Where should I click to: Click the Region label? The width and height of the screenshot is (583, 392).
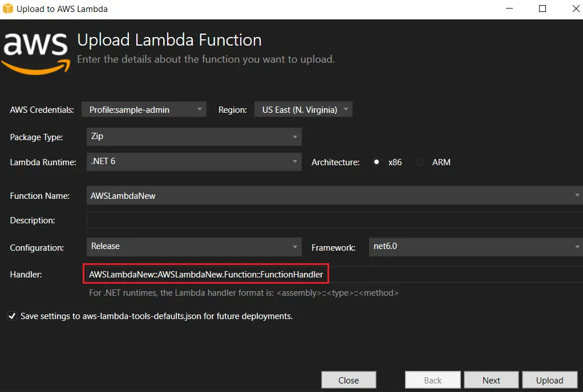[x=232, y=110]
